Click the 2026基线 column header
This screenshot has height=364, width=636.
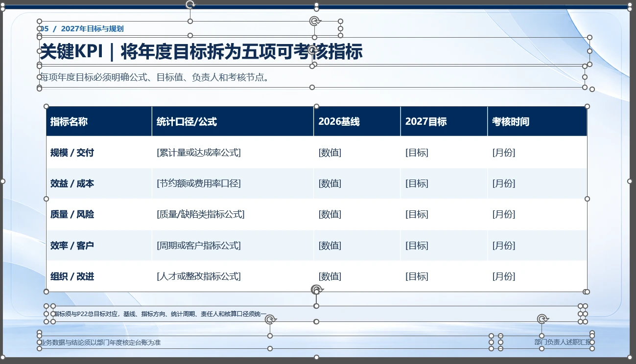click(x=357, y=121)
